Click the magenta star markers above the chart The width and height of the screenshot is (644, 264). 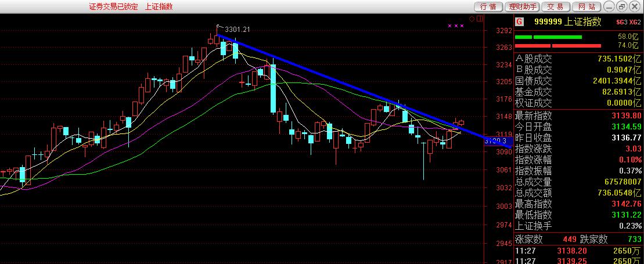pos(455,26)
